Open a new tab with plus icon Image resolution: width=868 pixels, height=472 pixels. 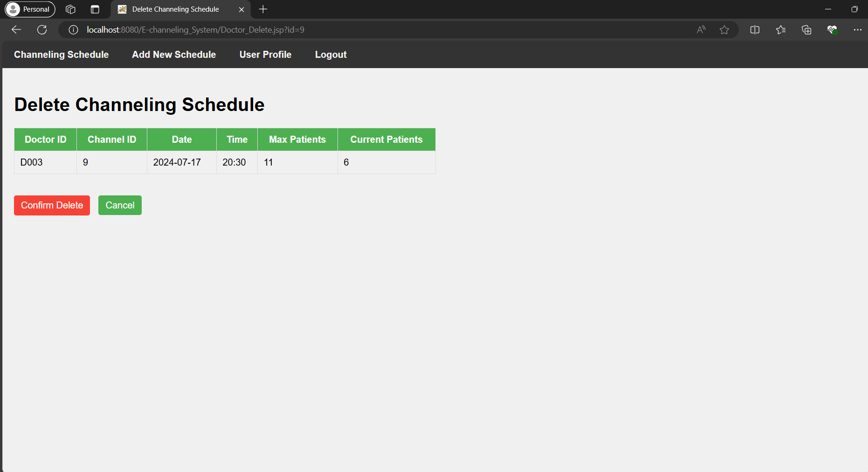pyautogui.click(x=263, y=9)
